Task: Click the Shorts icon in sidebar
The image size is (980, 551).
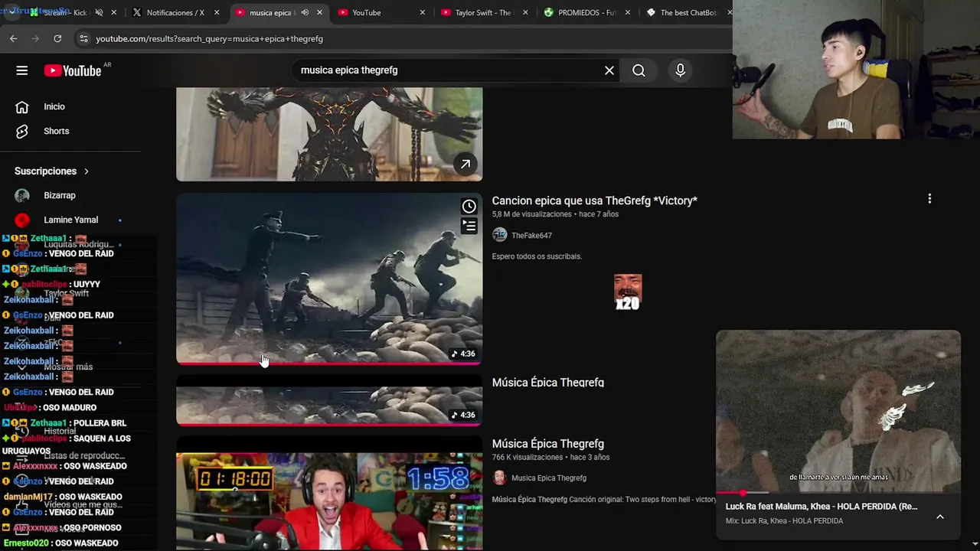Action: pyautogui.click(x=22, y=131)
